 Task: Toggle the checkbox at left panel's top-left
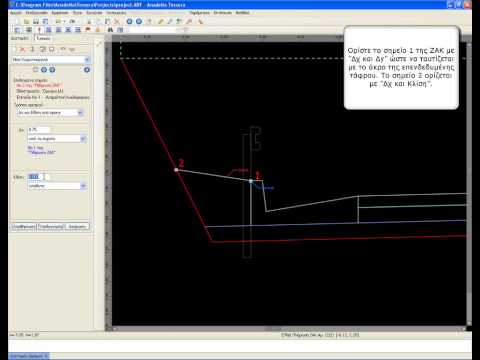[14, 49]
